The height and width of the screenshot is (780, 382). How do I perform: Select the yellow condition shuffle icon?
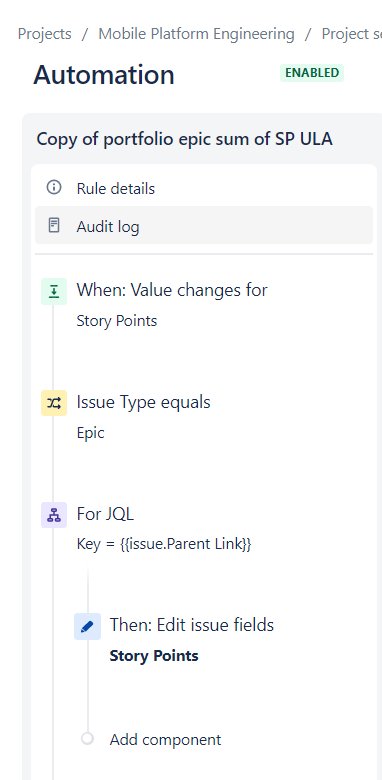pos(54,403)
